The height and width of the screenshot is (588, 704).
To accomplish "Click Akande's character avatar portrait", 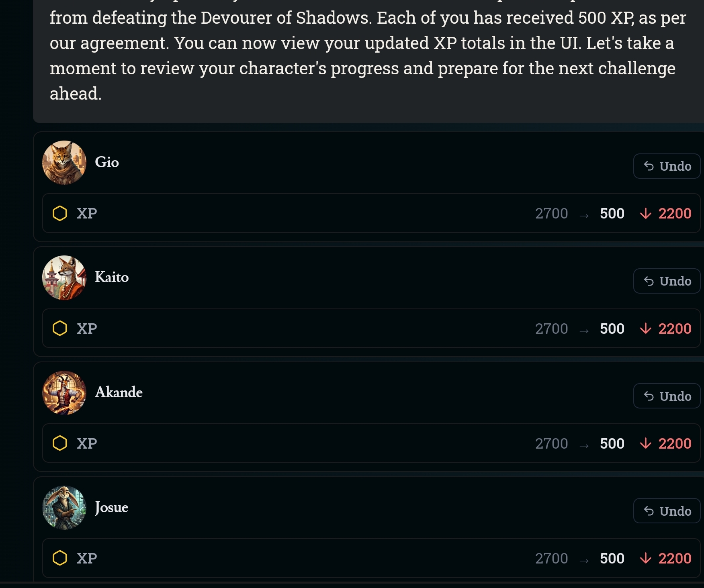I will pos(64,392).
